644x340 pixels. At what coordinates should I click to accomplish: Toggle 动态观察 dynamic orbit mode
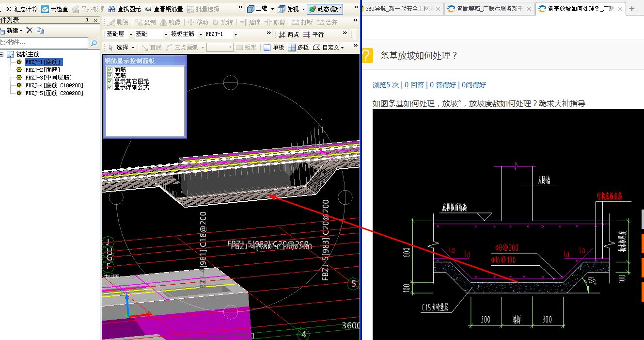click(x=325, y=9)
